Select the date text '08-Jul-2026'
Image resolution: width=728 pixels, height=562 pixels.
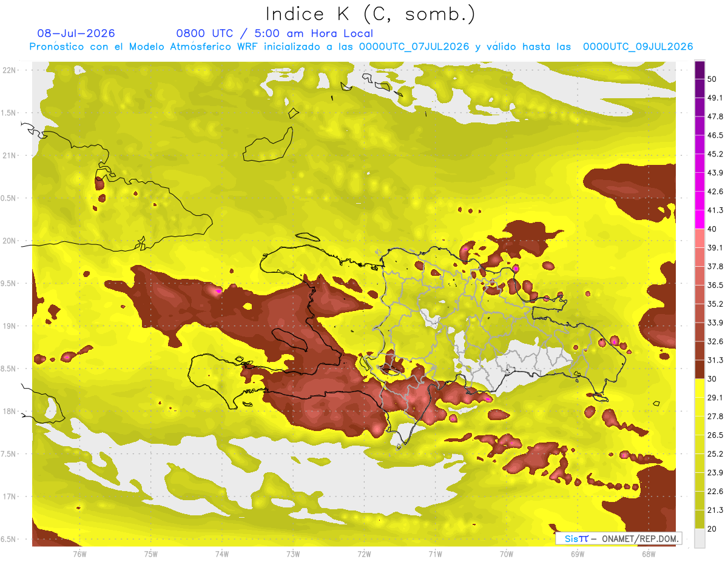click(76, 33)
